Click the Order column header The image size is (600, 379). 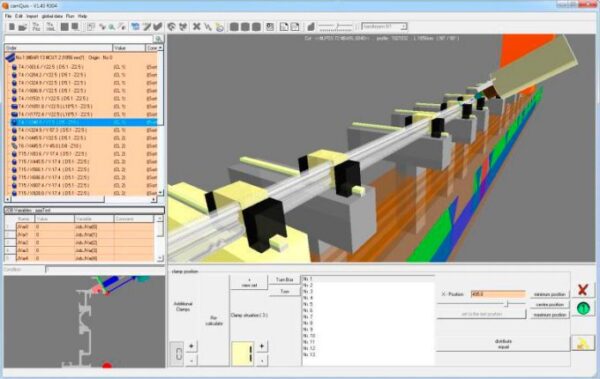coord(59,48)
